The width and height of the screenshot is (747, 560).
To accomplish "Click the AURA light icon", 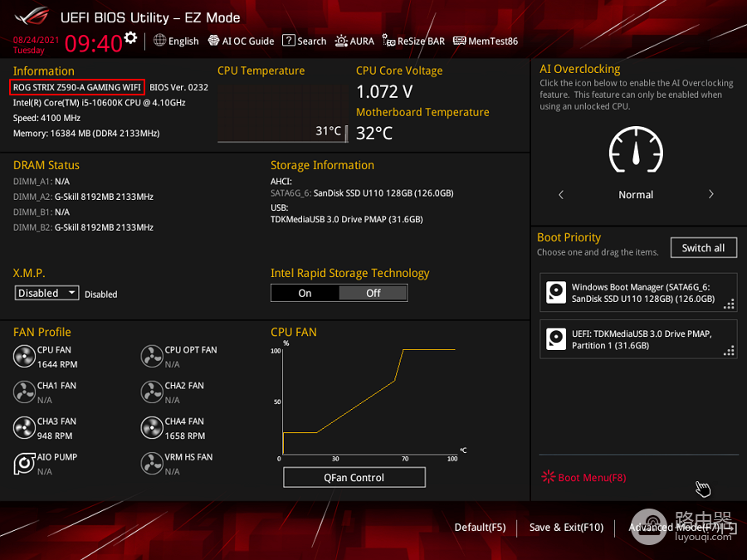I will pos(341,41).
